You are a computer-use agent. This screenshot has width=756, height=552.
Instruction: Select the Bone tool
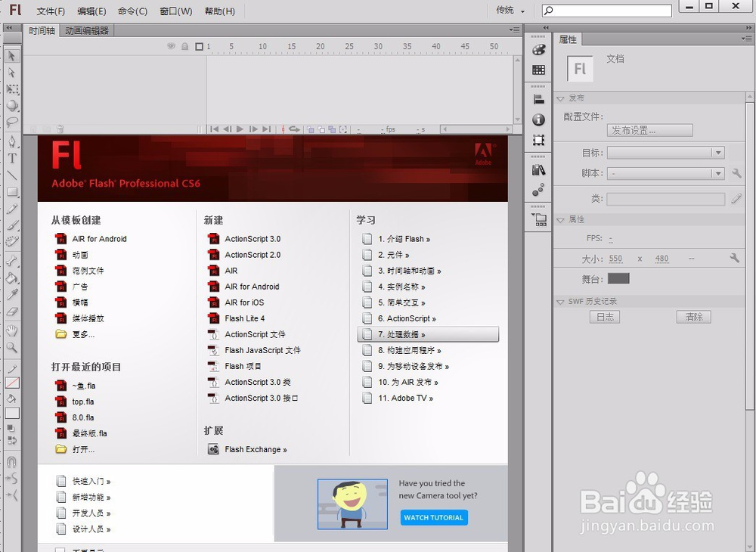[12, 261]
